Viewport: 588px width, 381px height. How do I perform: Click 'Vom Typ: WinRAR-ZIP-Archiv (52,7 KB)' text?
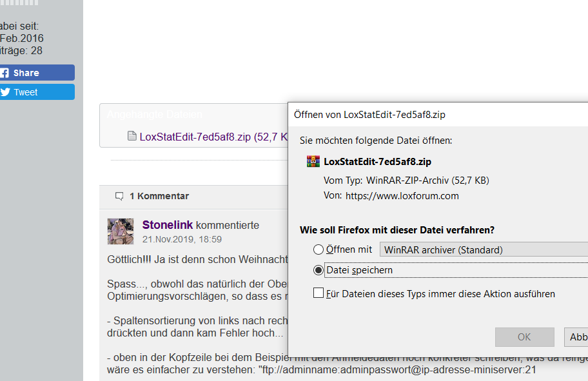pyautogui.click(x=406, y=181)
